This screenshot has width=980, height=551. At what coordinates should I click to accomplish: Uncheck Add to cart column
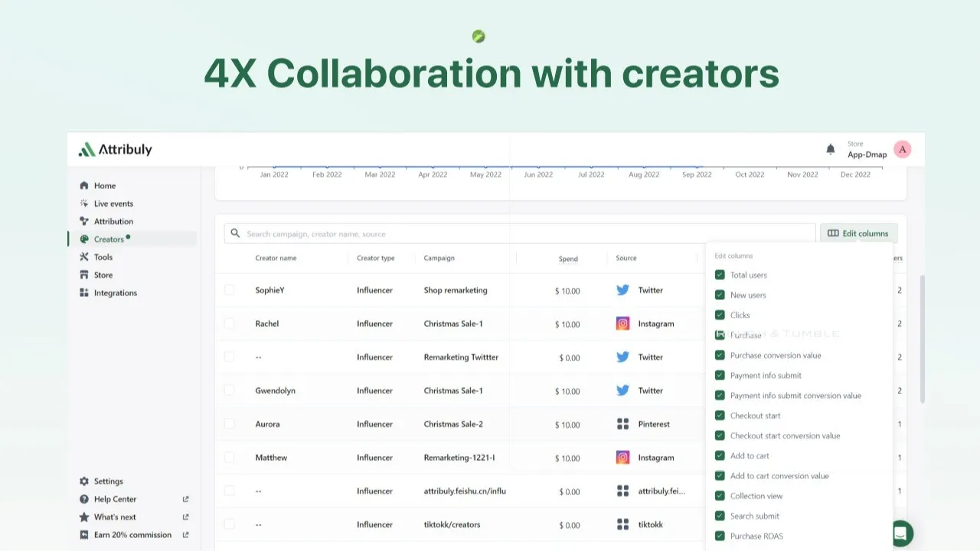point(720,455)
